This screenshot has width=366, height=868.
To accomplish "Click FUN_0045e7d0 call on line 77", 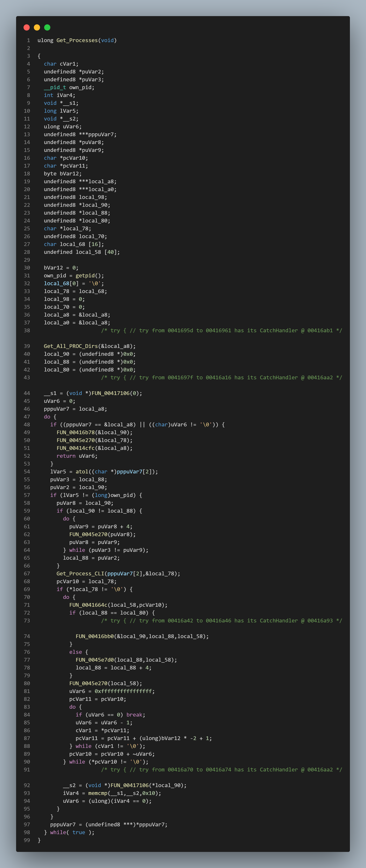I will click(x=95, y=660).
